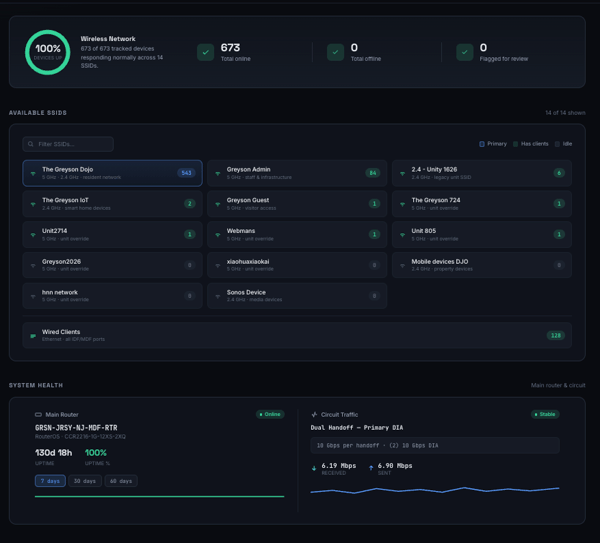
Task: Click the 6.19 Mbps received value
Action: [x=339, y=466]
